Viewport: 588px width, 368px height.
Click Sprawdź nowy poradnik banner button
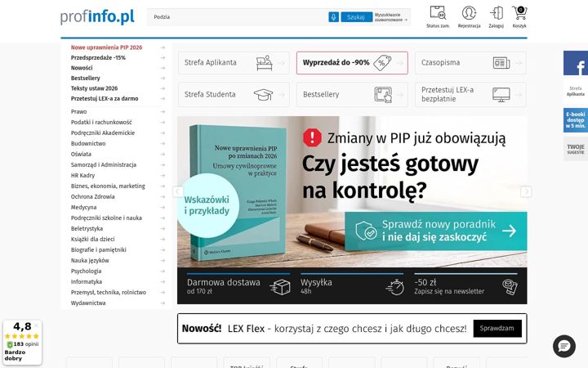[x=436, y=231]
